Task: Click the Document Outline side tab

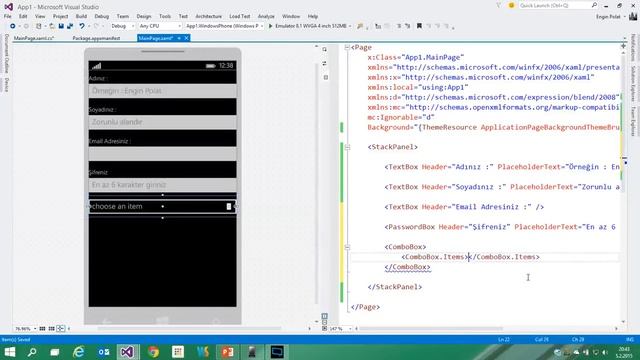Action: pyautogui.click(x=6, y=53)
